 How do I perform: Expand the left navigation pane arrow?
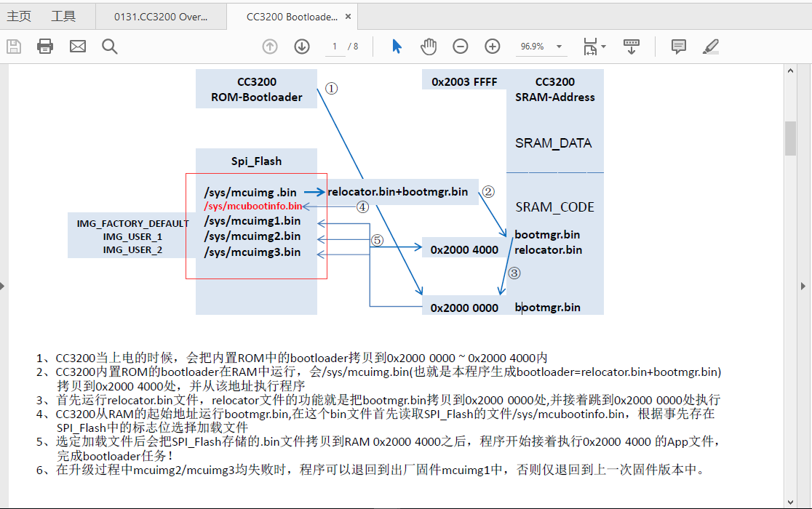click(x=3, y=286)
